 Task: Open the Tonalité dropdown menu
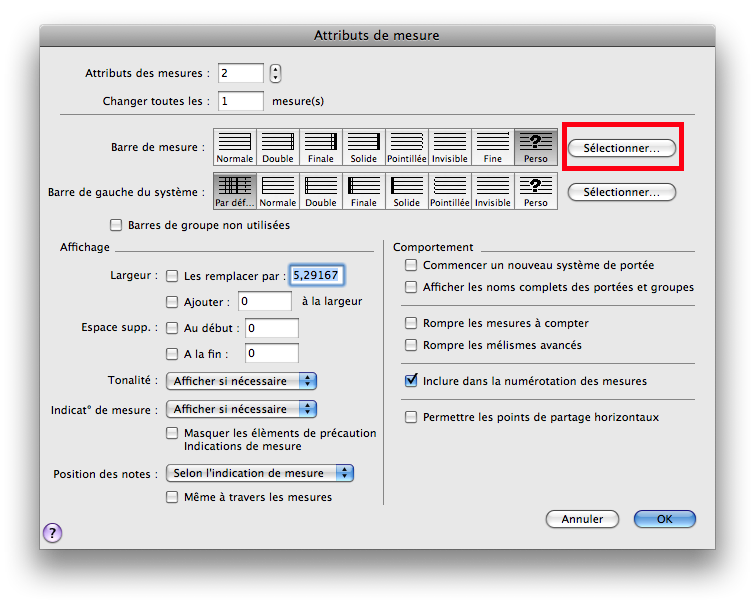(241, 381)
